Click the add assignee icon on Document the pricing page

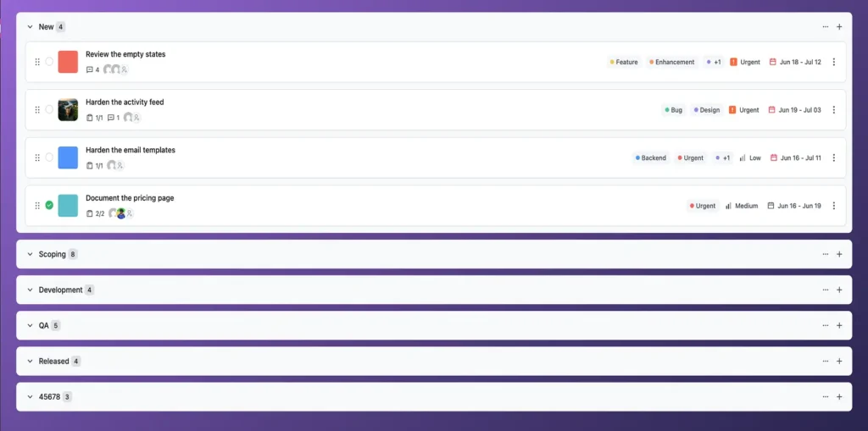(130, 213)
